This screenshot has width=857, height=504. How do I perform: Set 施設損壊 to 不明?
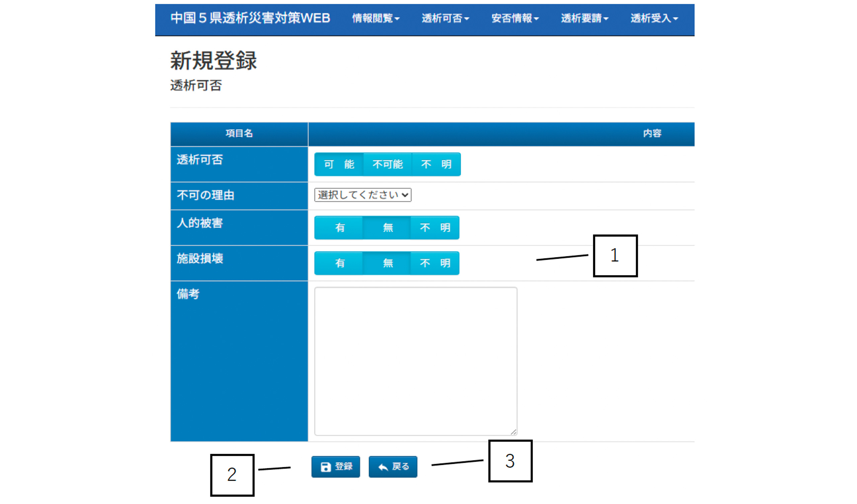click(435, 263)
